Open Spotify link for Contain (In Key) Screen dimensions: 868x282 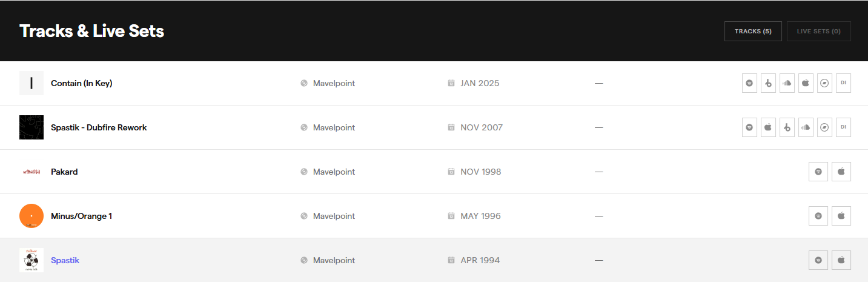[749, 83]
